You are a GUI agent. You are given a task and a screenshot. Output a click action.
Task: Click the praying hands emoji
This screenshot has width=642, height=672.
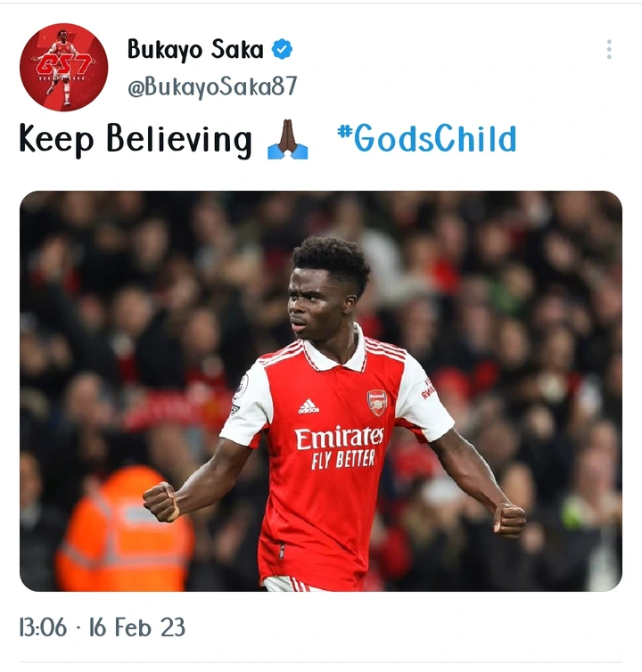coord(287,140)
